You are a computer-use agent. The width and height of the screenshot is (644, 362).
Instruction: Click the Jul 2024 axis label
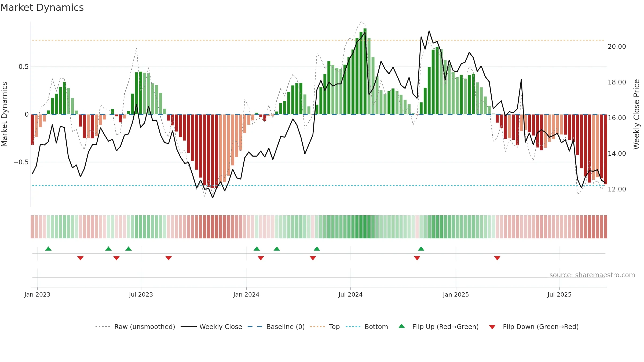tap(350, 294)
